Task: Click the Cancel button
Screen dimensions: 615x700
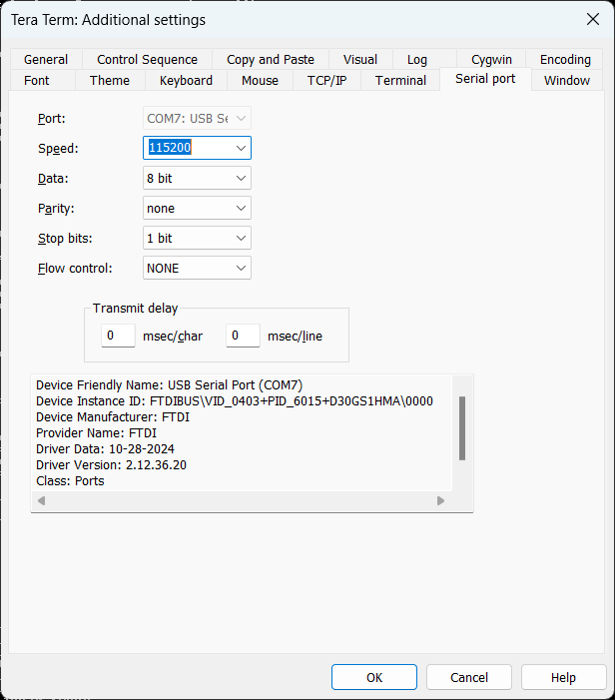Action: (x=469, y=677)
